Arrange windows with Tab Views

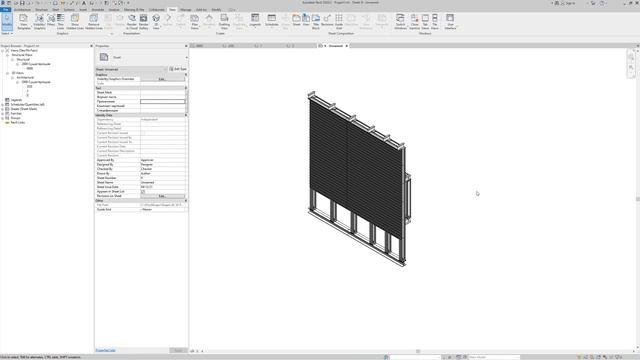click(425, 22)
